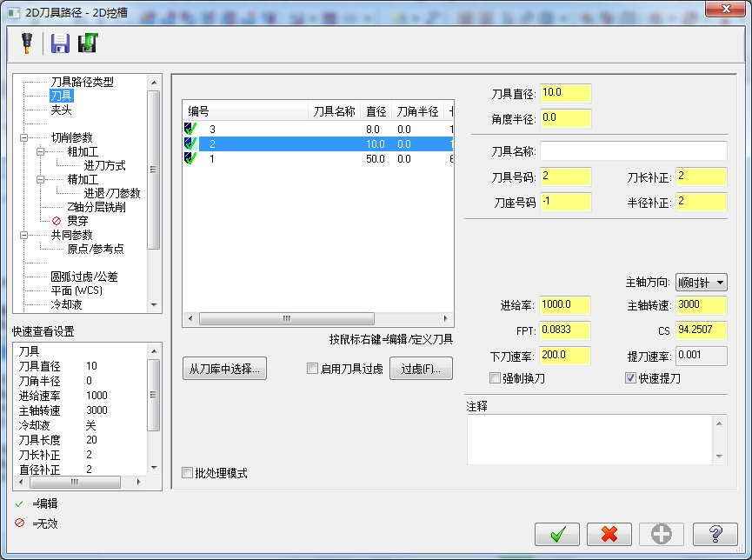752x560 pixels.
Task: Click the horizontal scrollbar under the tool list
Action: pyautogui.click(x=287, y=317)
